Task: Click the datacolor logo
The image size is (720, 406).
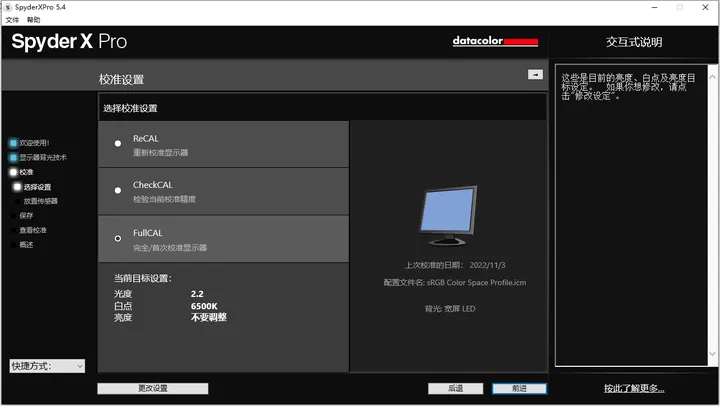Action: click(495, 41)
